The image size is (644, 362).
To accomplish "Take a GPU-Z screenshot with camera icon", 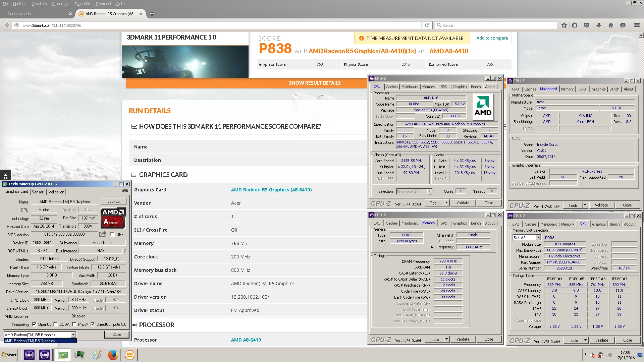I will [x=125, y=191].
